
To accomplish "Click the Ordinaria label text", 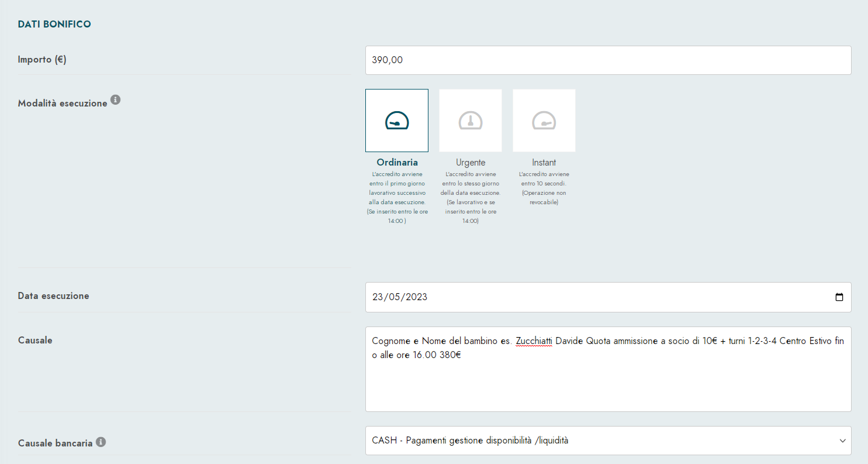I will tap(397, 163).
